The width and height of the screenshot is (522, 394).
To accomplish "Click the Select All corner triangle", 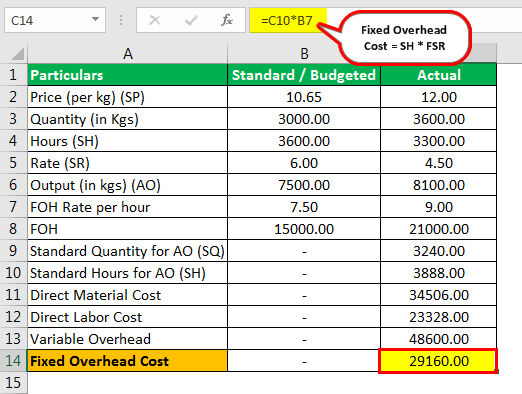I will (17, 54).
